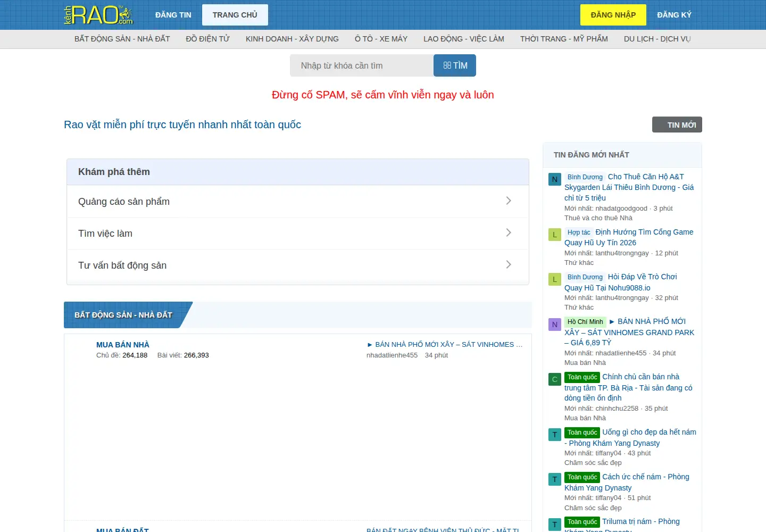766x532 pixels.
Task: Open avatar T beside Uống gì cho đẹp da post
Action: point(555,435)
